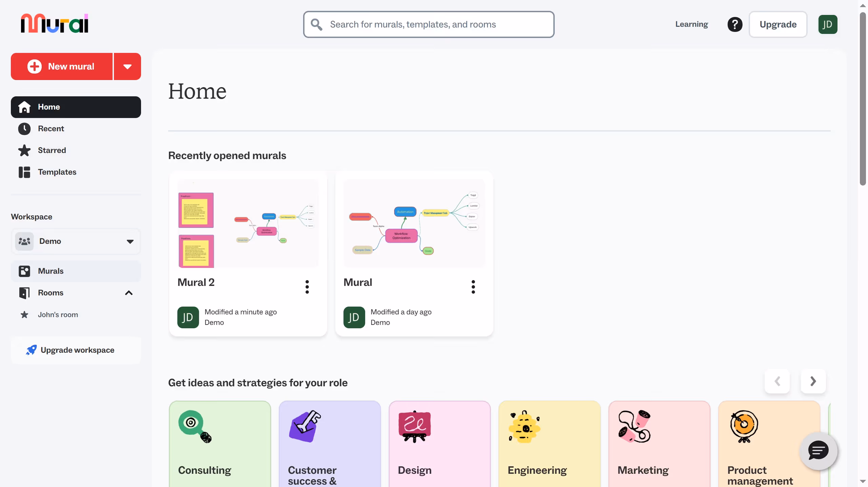Viewport: 868px width, 487px height.
Task: Click the JD avatar on Mural 2 card
Action: [188, 317]
